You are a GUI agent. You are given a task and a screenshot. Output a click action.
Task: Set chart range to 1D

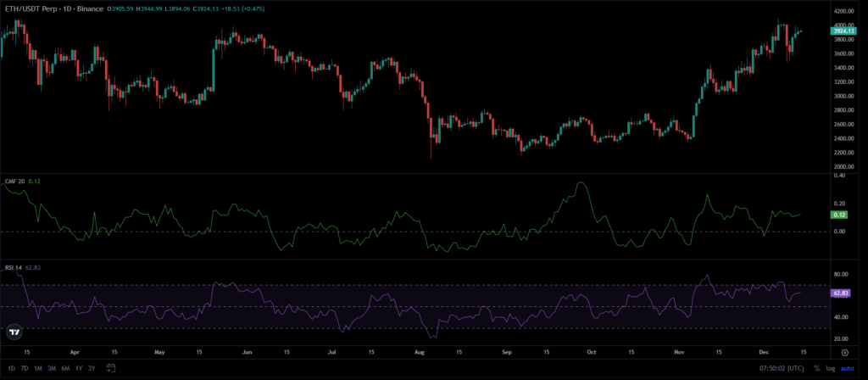[12, 368]
